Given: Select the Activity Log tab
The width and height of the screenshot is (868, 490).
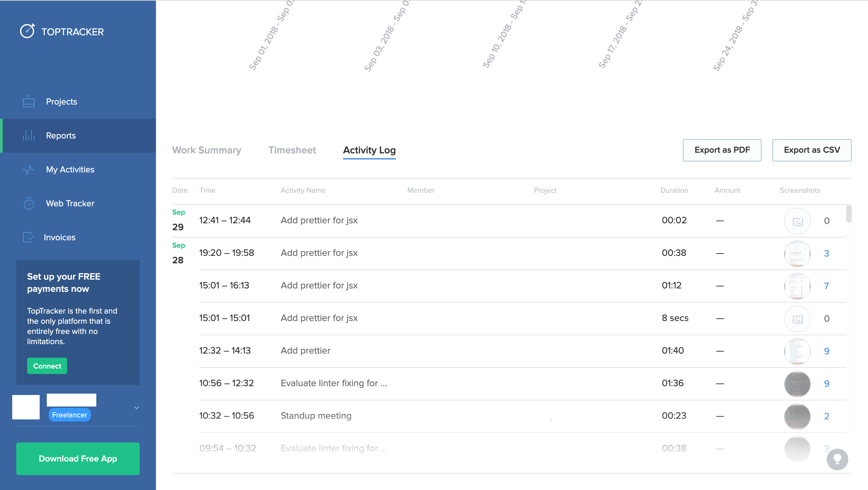Looking at the screenshot, I should 369,150.
